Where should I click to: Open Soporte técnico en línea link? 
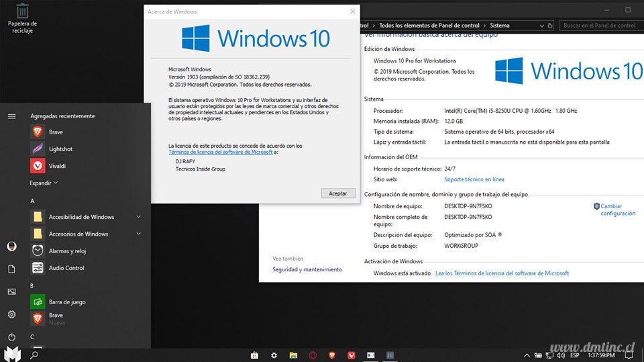[x=474, y=179]
